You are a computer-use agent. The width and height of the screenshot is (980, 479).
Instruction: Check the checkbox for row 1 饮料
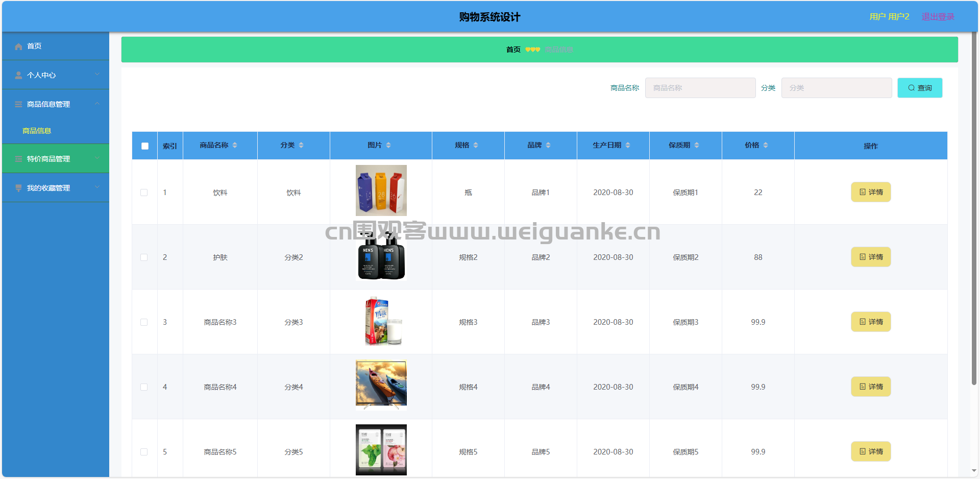(x=144, y=193)
